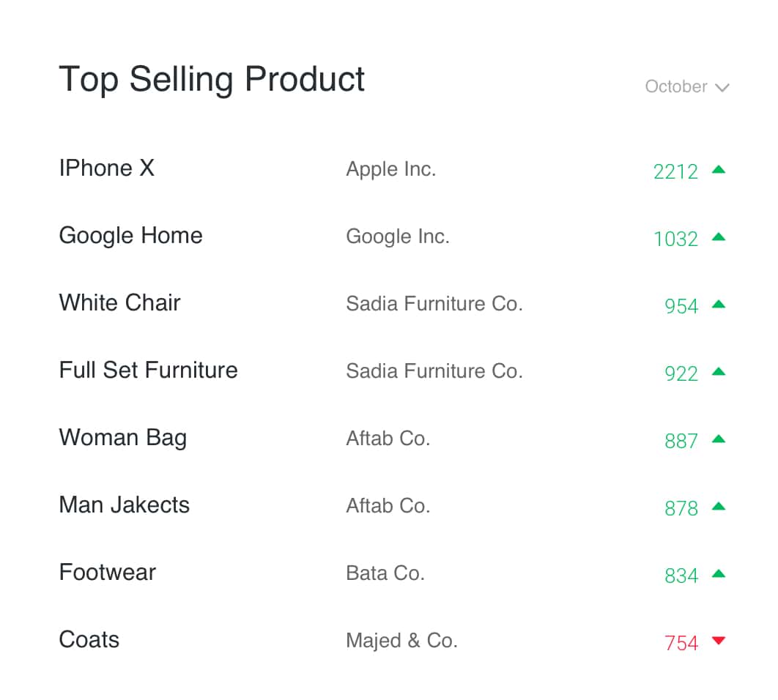Click the Majed & Co. company name

tap(401, 641)
